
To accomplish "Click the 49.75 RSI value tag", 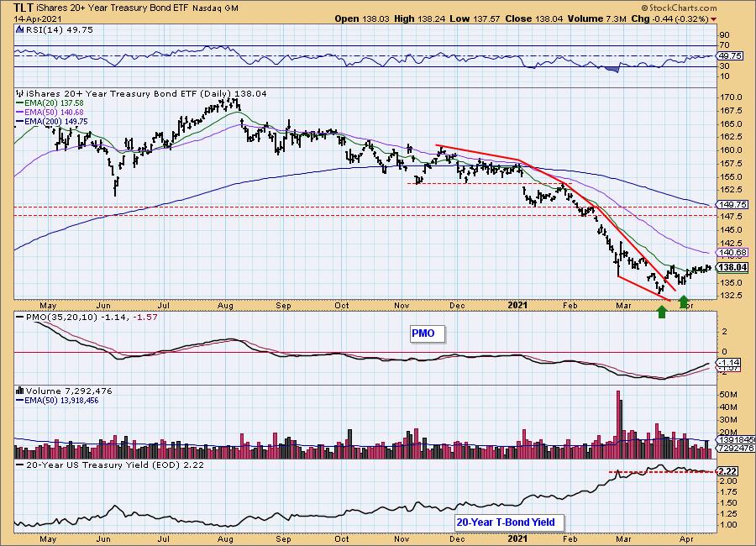I will [x=730, y=56].
